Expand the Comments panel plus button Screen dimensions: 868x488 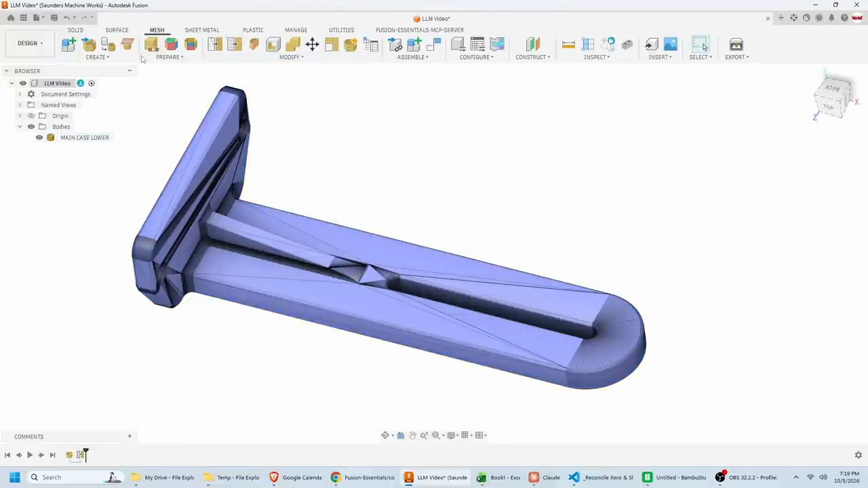pos(130,436)
